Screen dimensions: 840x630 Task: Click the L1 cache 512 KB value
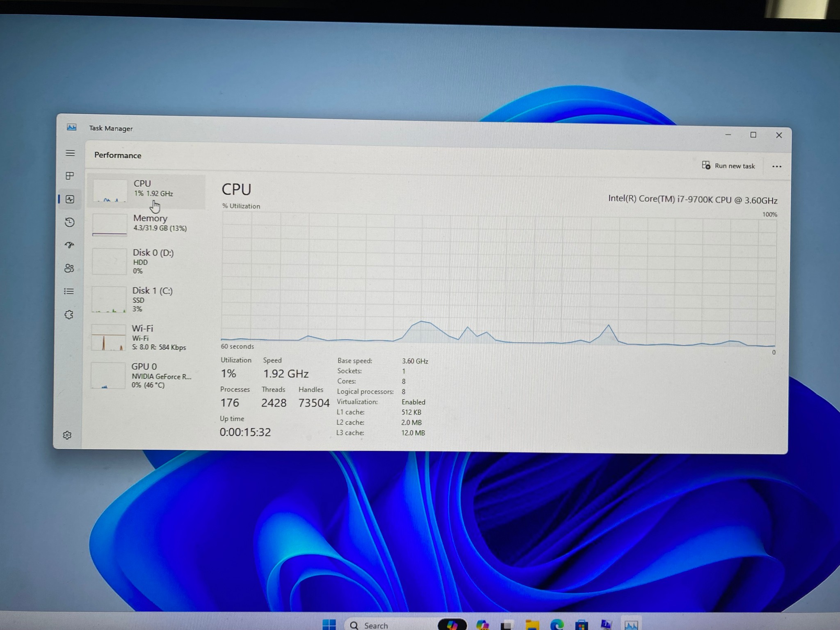(x=411, y=412)
